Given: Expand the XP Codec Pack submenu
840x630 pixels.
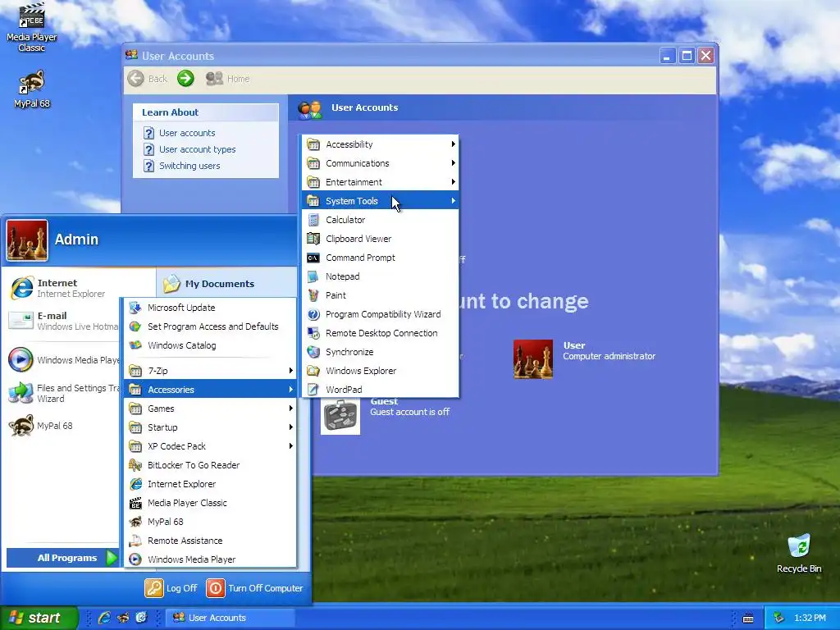Looking at the screenshot, I should click(210, 446).
